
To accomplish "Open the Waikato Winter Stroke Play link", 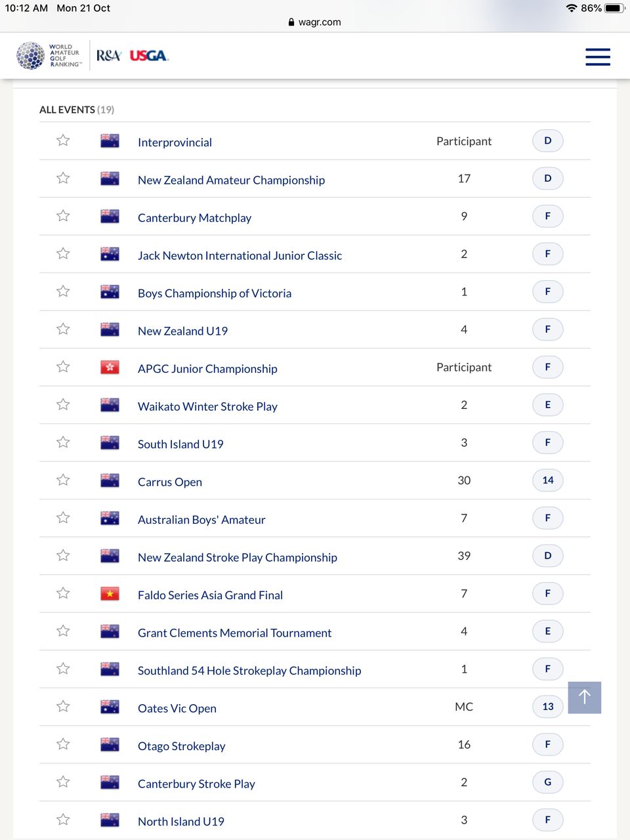I will (x=207, y=406).
